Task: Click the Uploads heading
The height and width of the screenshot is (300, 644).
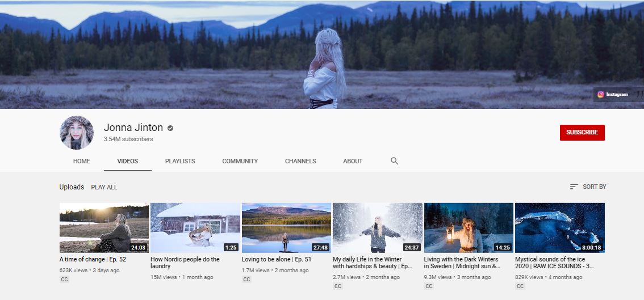Action: point(72,187)
